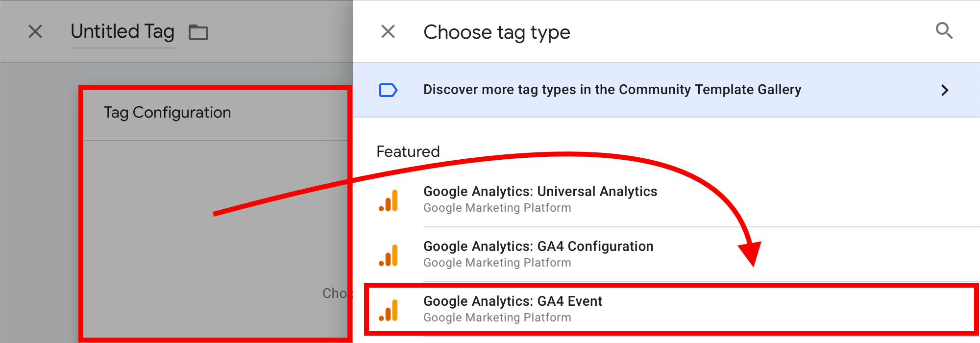
Task: Click the Choose tag type title
Action: coord(496,32)
